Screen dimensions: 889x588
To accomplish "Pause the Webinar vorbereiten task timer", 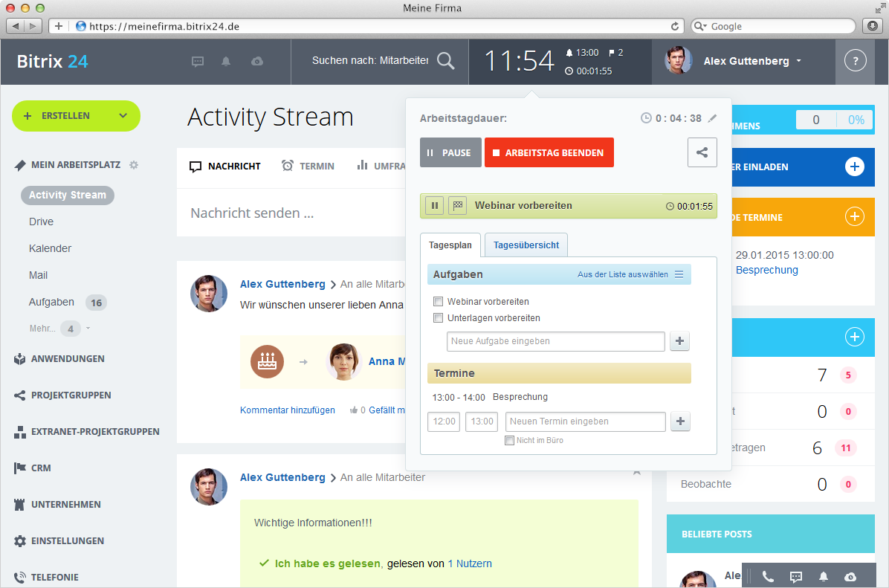I will pyautogui.click(x=434, y=205).
